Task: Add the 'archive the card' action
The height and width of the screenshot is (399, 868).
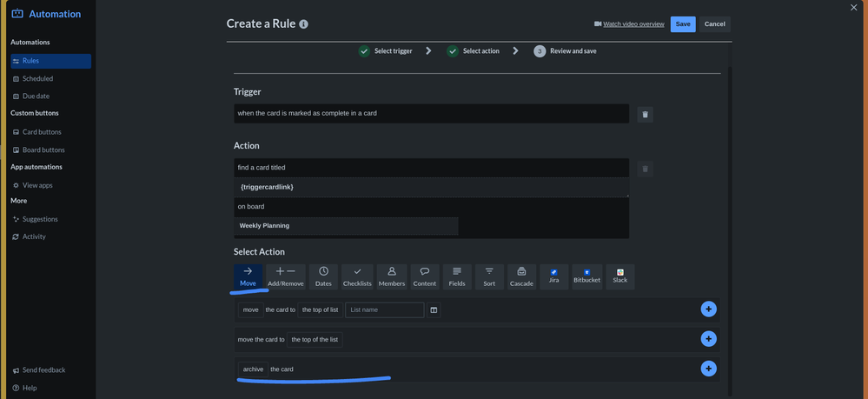Action: click(709, 369)
